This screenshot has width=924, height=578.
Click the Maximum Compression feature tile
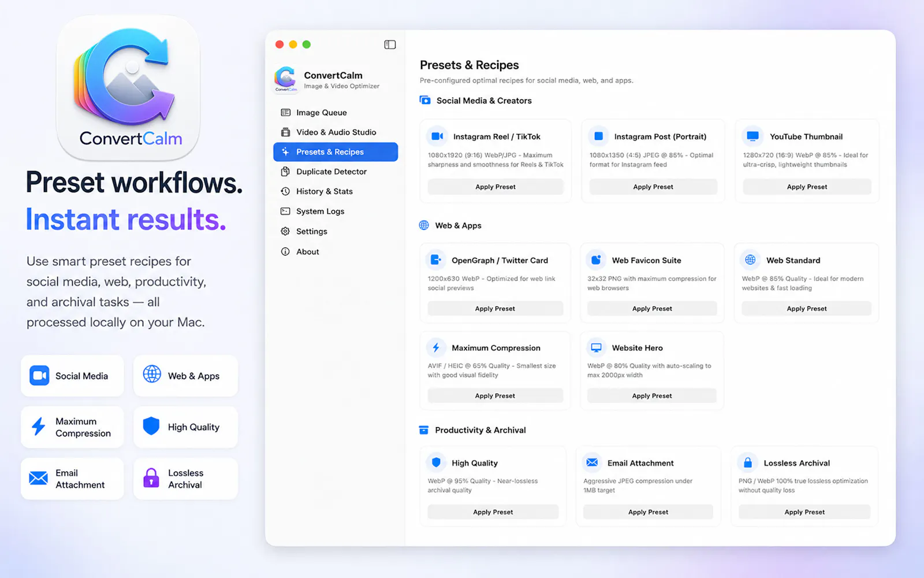click(72, 427)
